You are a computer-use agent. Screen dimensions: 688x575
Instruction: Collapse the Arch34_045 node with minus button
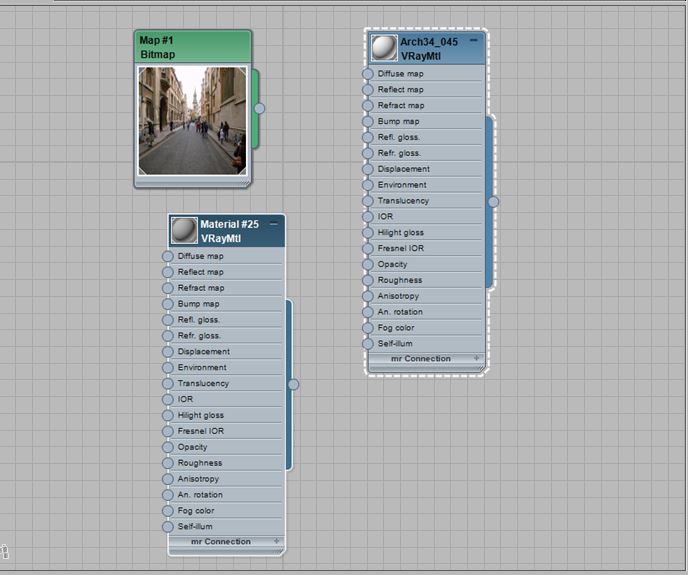point(474,40)
